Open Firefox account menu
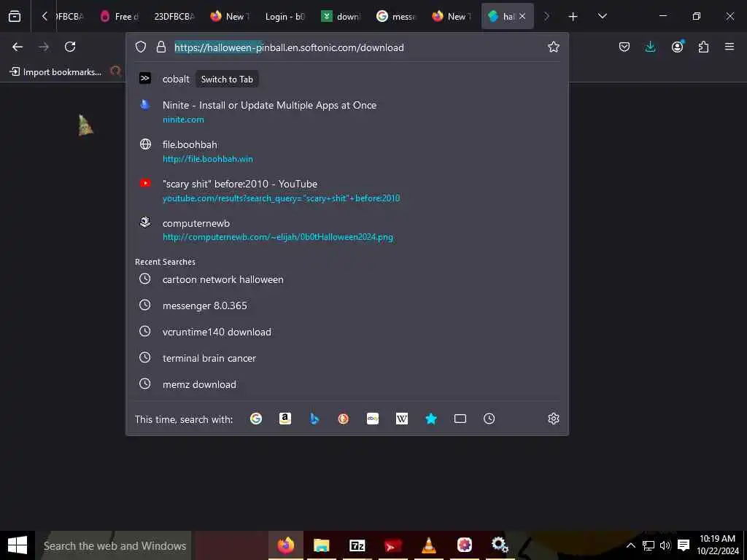 pyautogui.click(x=677, y=47)
